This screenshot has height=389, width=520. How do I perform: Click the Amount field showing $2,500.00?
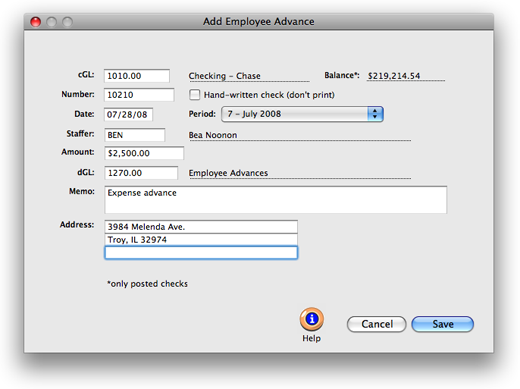144,153
